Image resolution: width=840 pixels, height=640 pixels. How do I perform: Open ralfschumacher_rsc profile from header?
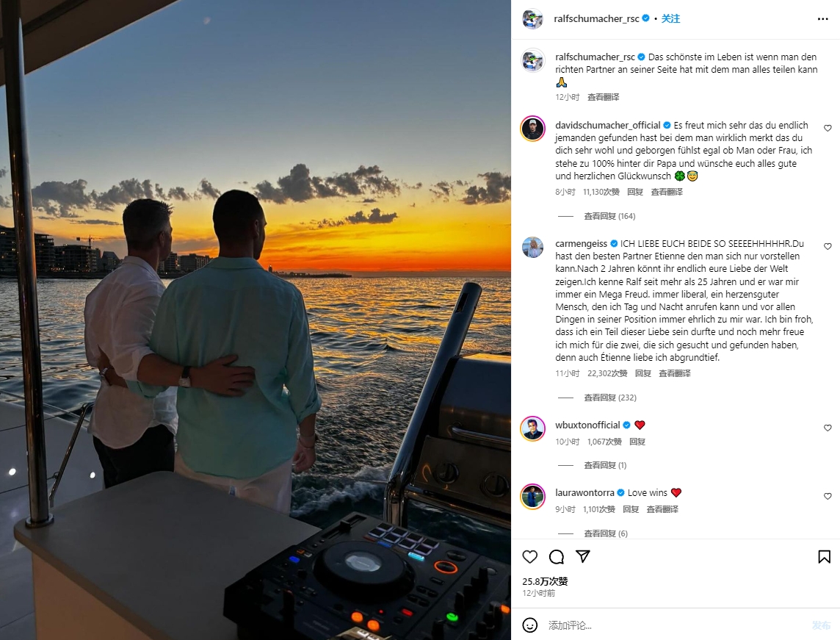point(596,19)
